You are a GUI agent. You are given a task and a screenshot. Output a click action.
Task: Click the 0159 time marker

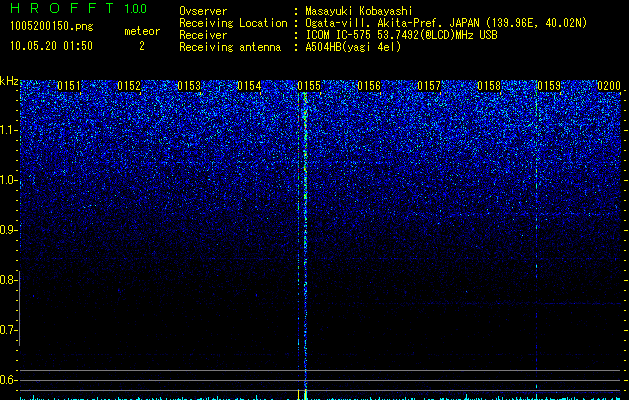549,86
